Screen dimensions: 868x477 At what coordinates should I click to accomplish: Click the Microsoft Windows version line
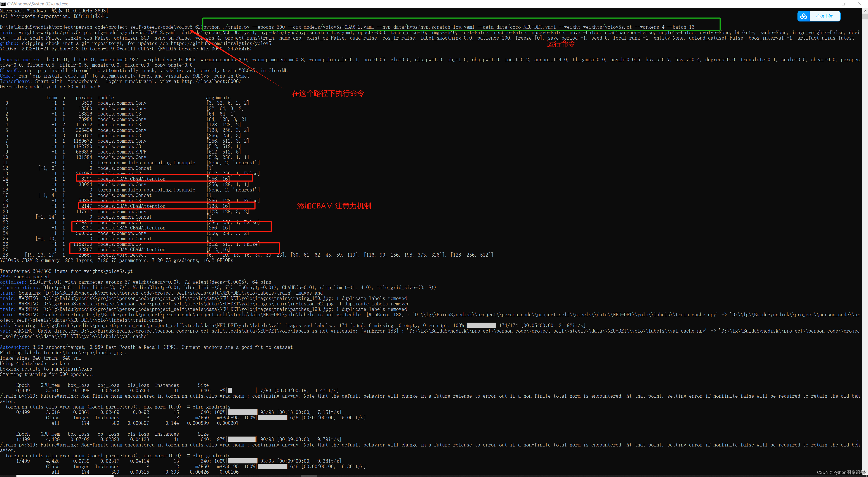click(54, 11)
